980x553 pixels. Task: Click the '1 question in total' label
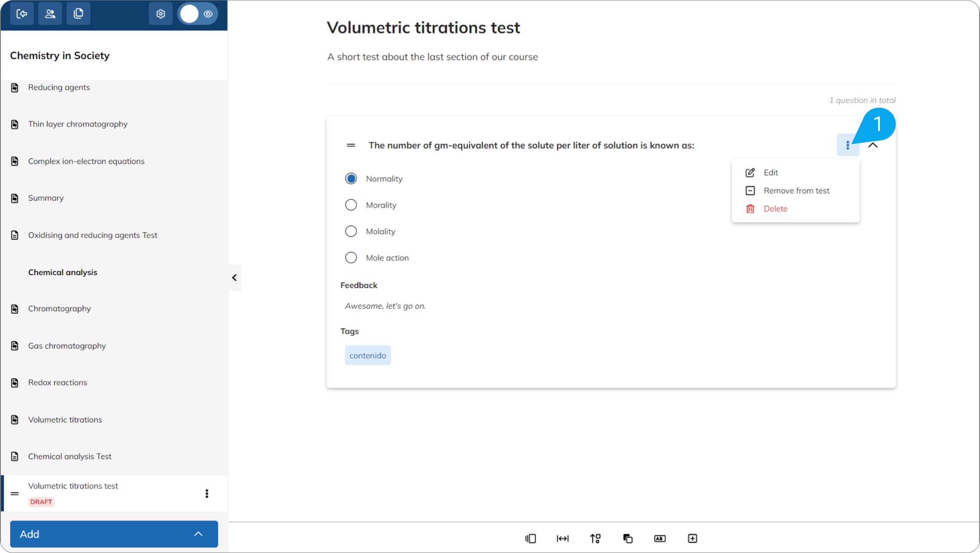862,100
